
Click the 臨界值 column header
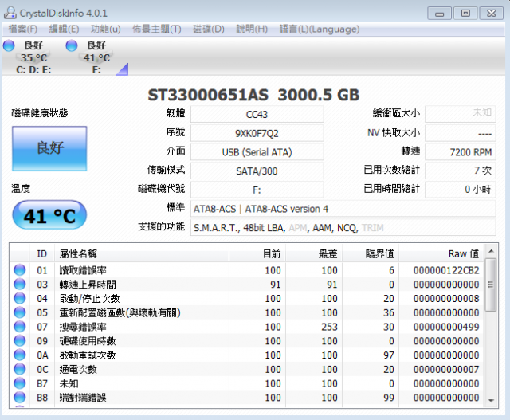coord(371,253)
